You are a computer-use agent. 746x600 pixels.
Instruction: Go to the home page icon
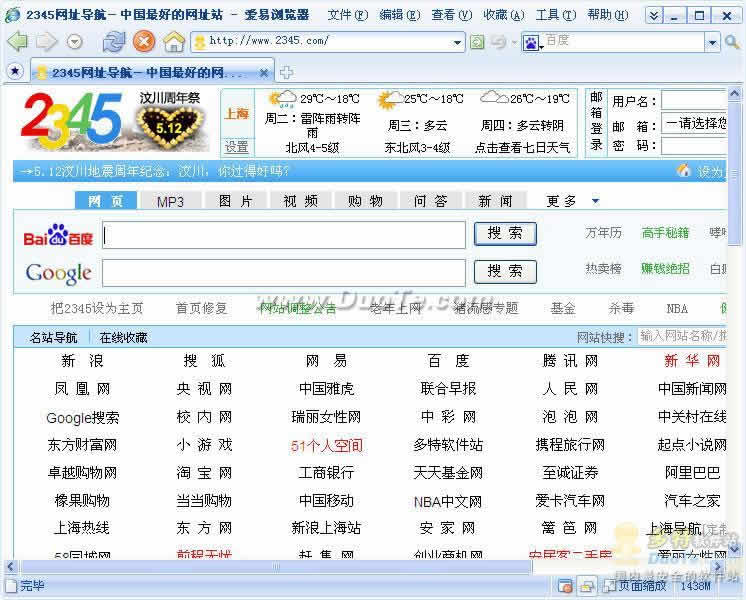tap(174, 42)
